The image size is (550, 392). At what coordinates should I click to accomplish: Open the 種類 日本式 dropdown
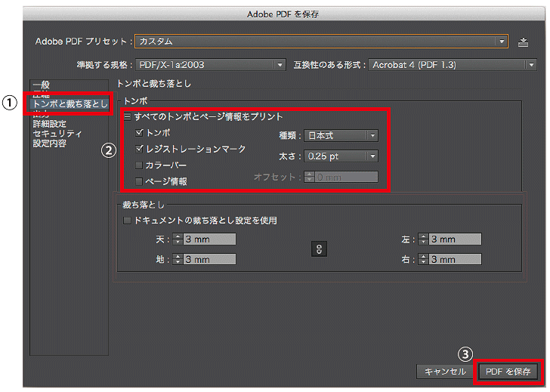pyautogui.click(x=341, y=135)
